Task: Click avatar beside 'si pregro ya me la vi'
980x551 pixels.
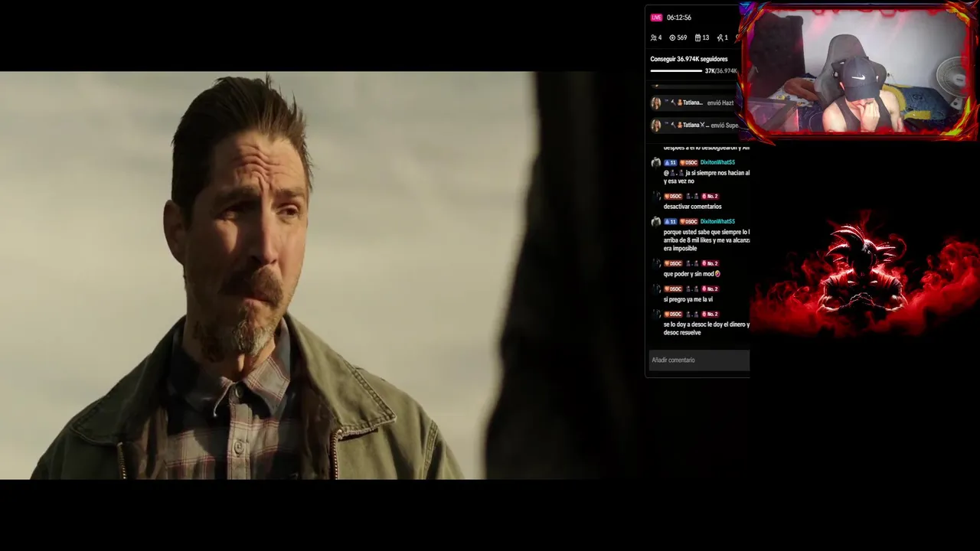Action: 656,289
